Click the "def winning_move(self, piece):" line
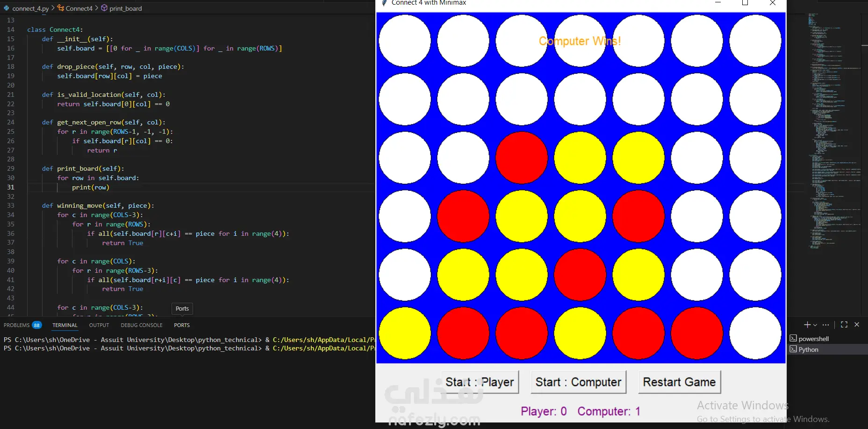Screen dimensions: 868x429 [98, 205]
